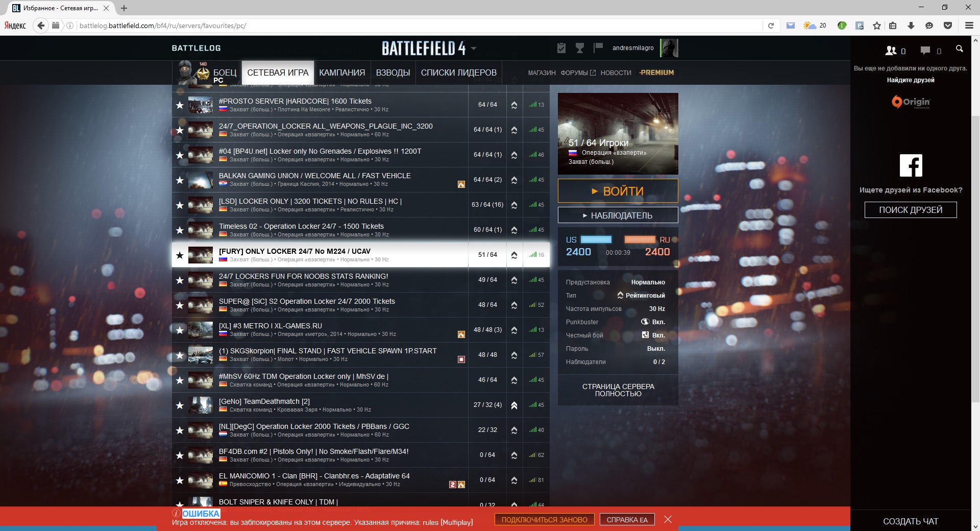Join as spectator via НАБЛЮДАТЕЛЬ button
Screen dimensions: 980x531
pyautogui.click(x=618, y=215)
